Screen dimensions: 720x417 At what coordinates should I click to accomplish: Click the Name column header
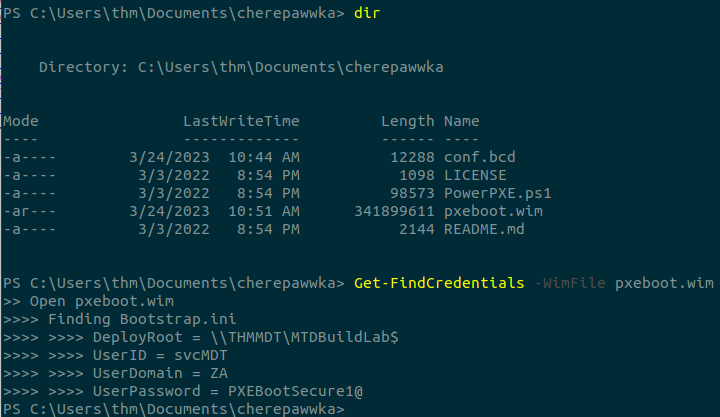coord(461,121)
